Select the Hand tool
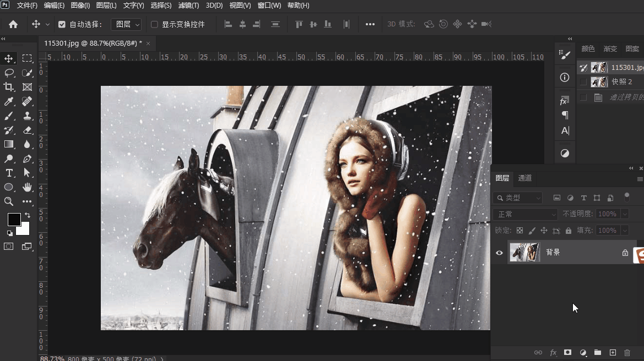The height and width of the screenshot is (361, 644). click(27, 188)
